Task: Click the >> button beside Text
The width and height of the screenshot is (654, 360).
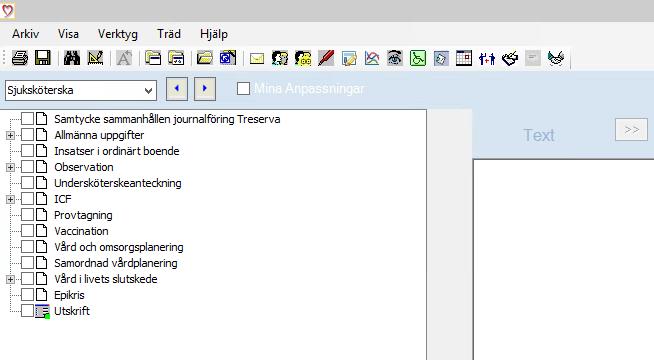Action: click(631, 130)
